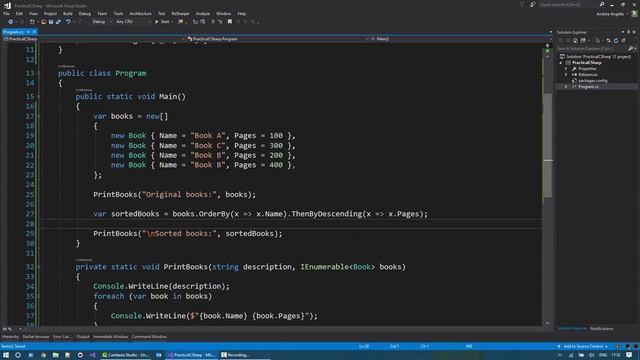This screenshot has width=640, height=360.
Task: Click Add to Source Control in status bar
Action: click(x=582, y=347)
